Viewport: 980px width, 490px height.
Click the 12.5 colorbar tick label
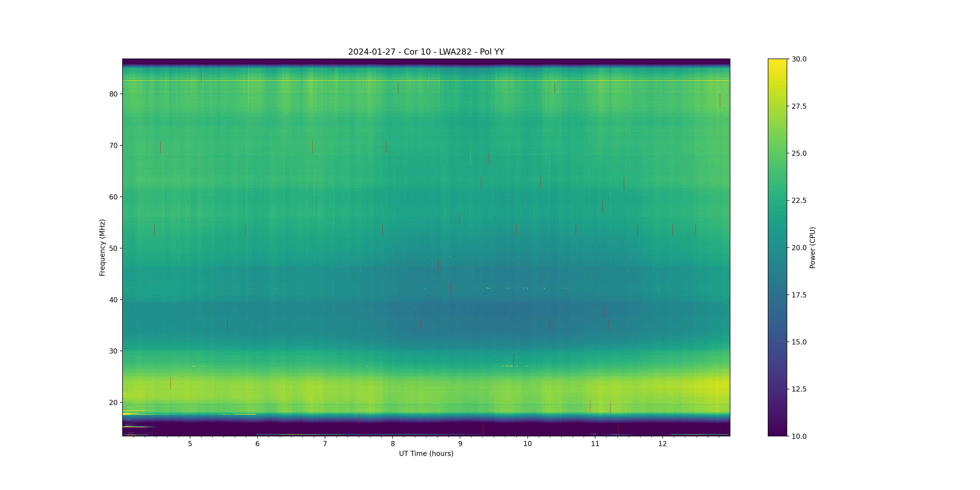[799, 389]
